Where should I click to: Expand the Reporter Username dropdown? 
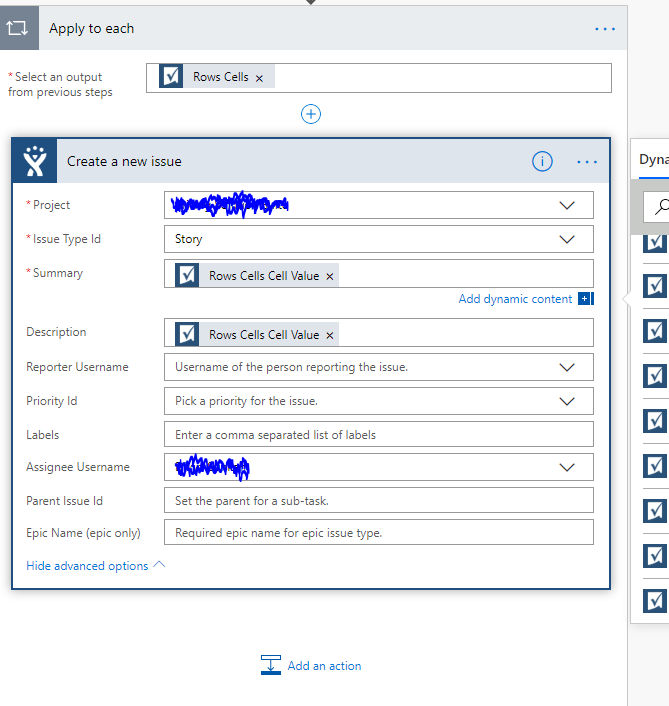pos(567,367)
